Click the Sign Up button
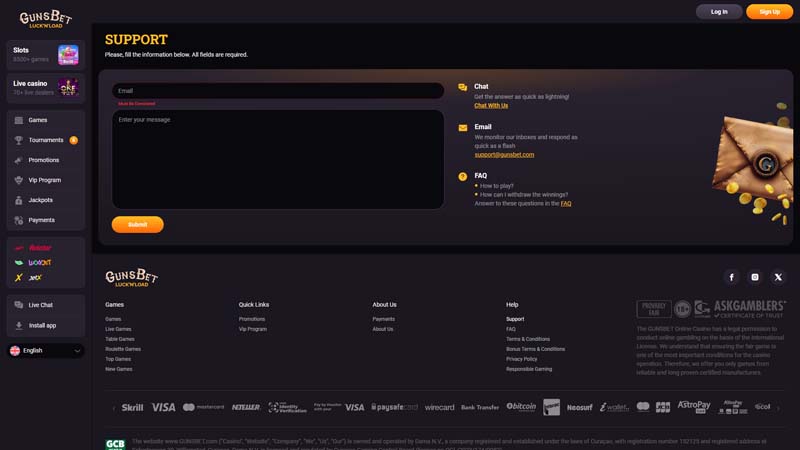 [x=769, y=12]
